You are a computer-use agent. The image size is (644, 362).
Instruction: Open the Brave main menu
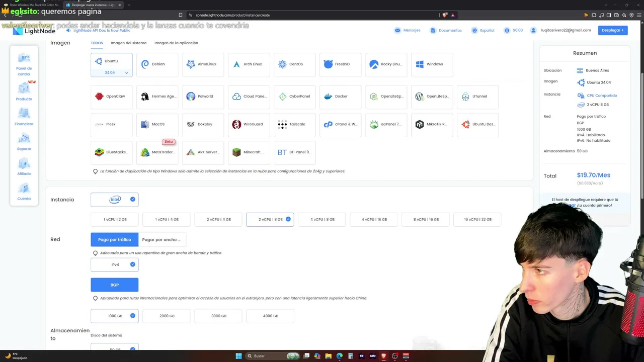coord(639,15)
